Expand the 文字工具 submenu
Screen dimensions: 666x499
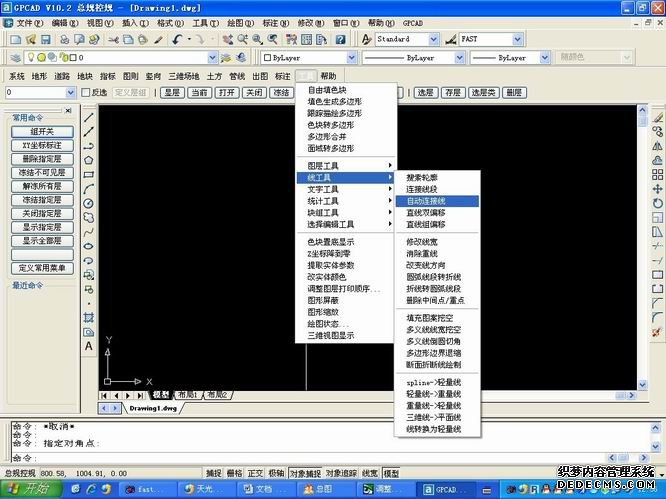(346, 189)
